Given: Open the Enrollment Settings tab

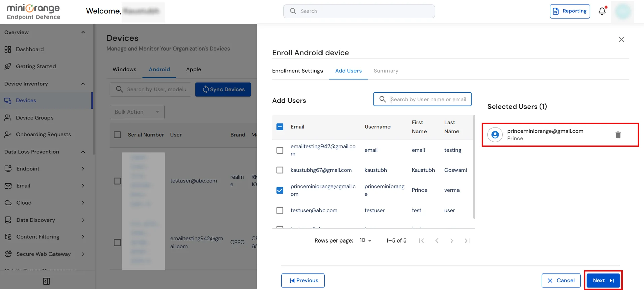Looking at the screenshot, I should click(298, 71).
